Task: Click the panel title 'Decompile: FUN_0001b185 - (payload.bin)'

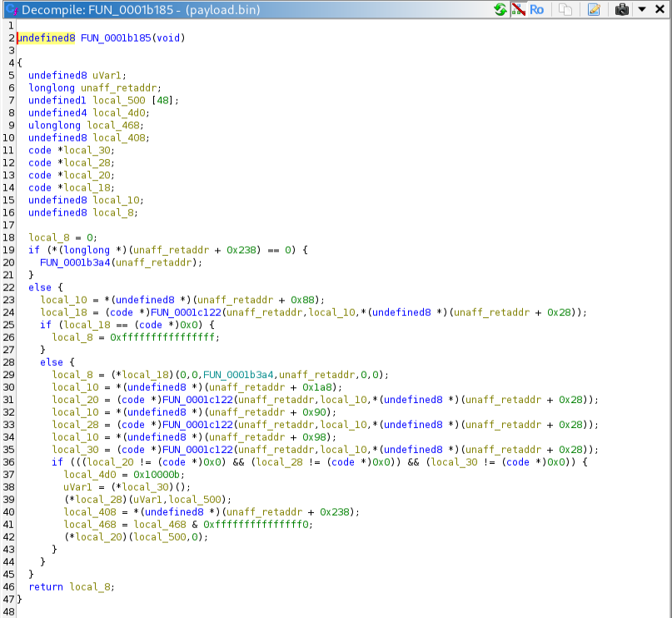Action: 141,10
